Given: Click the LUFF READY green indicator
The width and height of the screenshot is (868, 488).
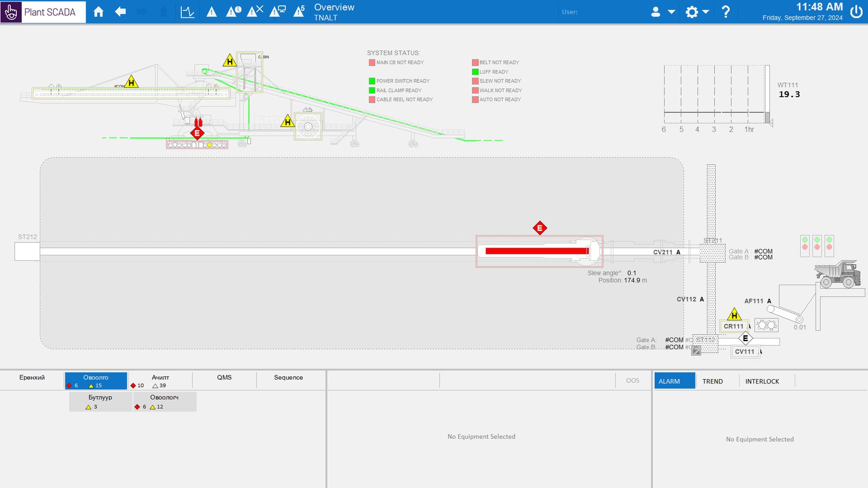Looking at the screenshot, I should (x=475, y=72).
